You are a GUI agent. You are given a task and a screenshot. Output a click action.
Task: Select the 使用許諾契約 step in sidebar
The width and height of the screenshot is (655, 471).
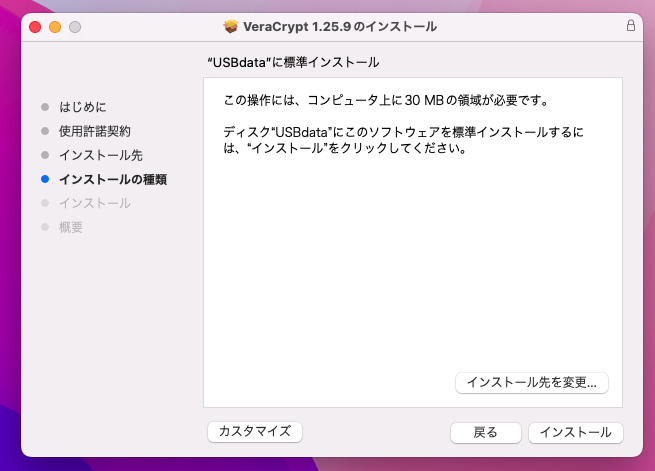point(94,131)
